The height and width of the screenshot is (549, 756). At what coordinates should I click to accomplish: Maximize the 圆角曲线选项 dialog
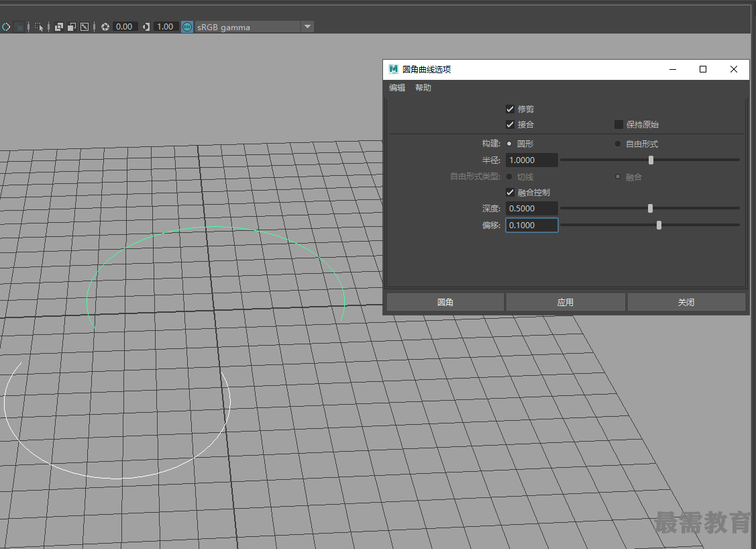click(703, 70)
